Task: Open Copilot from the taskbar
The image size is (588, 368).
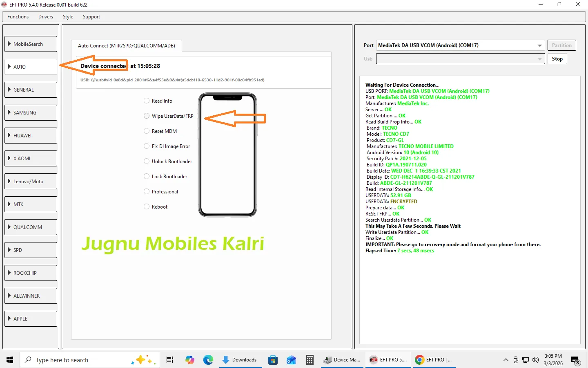Action: coord(190,360)
